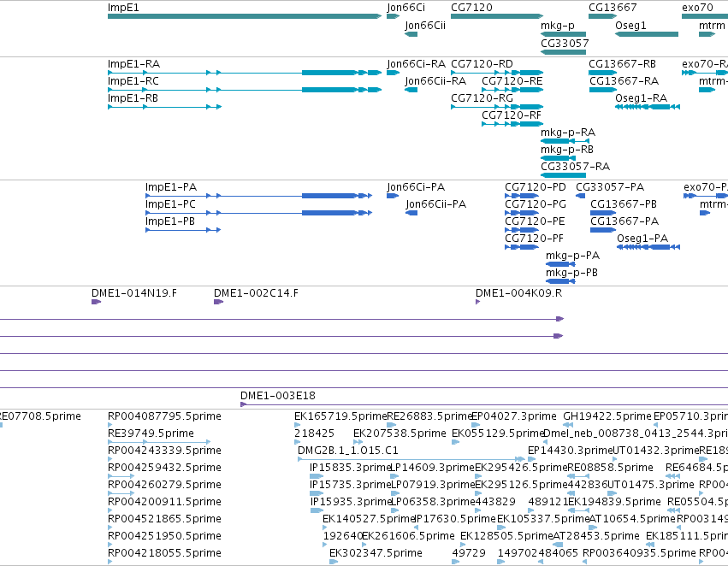The height and width of the screenshot is (566, 728).
Task: Click protein ImpE1-PB
Action: (x=183, y=230)
